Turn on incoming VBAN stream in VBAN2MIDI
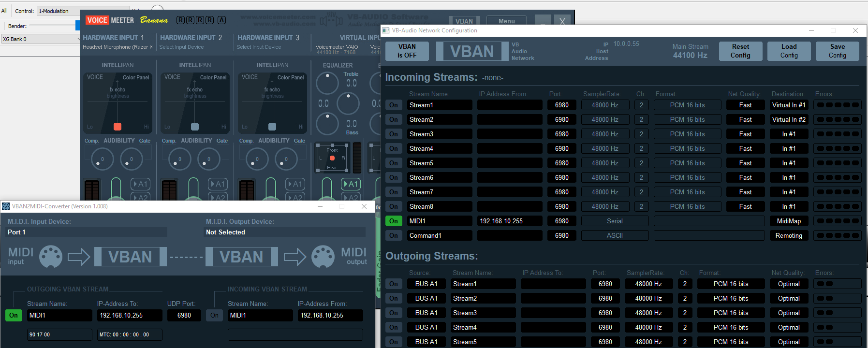The height and width of the screenshot is (348, 868). [214, 315]
